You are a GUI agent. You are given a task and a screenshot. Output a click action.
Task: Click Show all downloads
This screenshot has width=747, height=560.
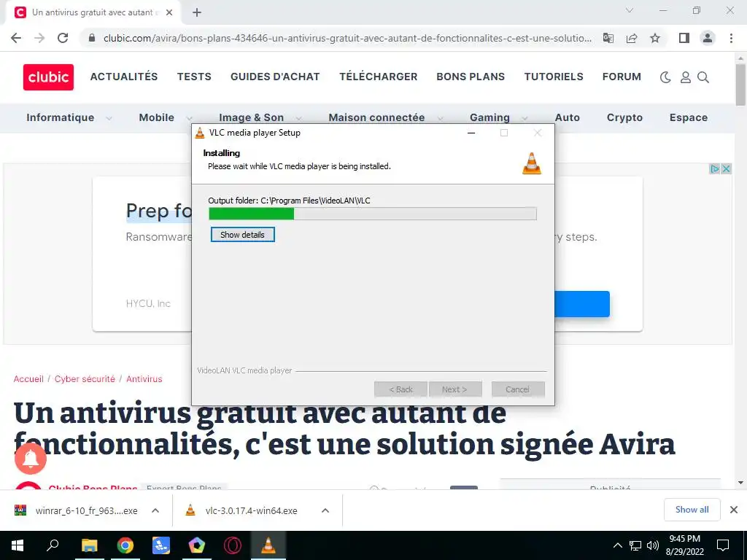click(692, 510)
